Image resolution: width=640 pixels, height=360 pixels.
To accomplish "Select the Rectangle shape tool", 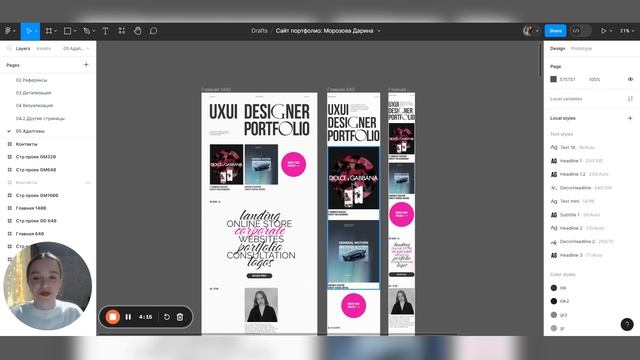I will point(68,31).
